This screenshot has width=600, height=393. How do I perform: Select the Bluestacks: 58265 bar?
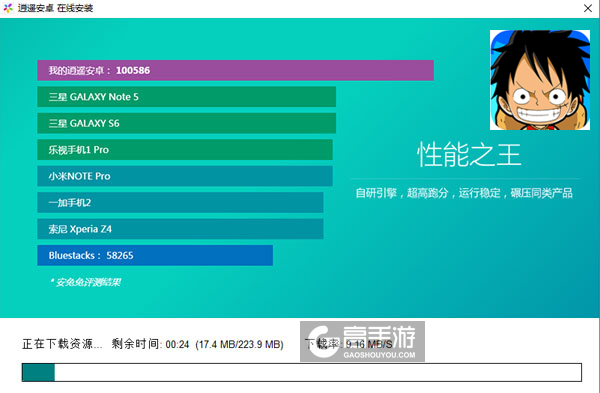(x=155, y=255)
